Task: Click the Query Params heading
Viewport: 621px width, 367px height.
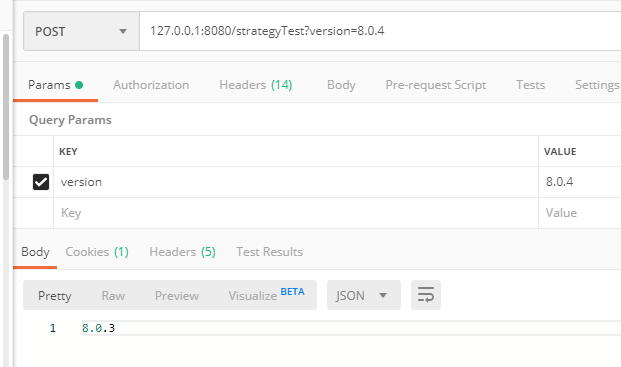Action: pyautogui.click(x=70, y=120)
